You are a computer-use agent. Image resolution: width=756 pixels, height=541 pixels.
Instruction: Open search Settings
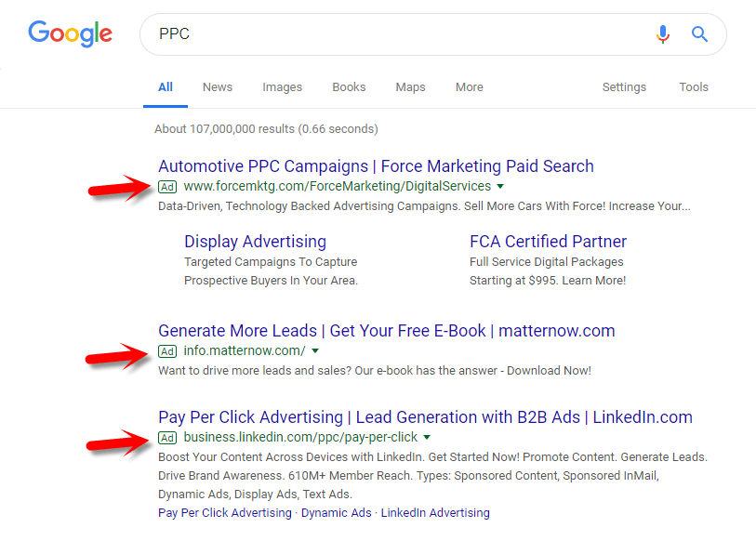[624, 86]
